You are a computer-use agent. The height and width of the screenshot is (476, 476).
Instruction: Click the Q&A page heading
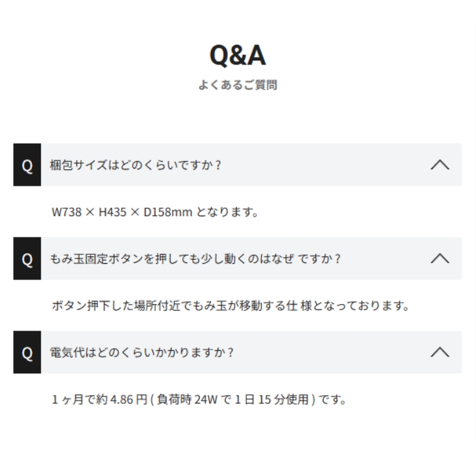pos(238,55)
